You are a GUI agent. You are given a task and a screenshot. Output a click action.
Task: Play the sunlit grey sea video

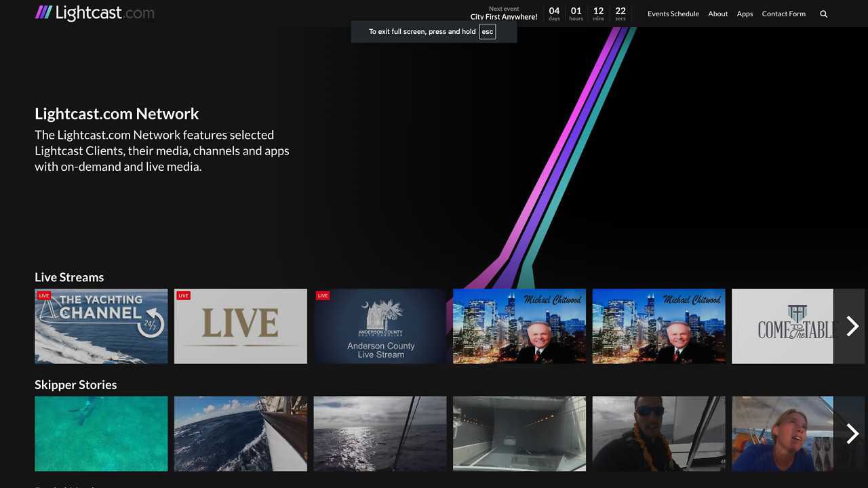380,434
